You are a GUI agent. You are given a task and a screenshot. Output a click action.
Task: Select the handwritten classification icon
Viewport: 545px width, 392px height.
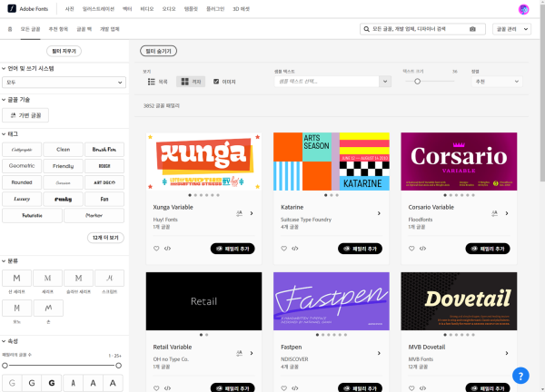[x=48, y=308]
